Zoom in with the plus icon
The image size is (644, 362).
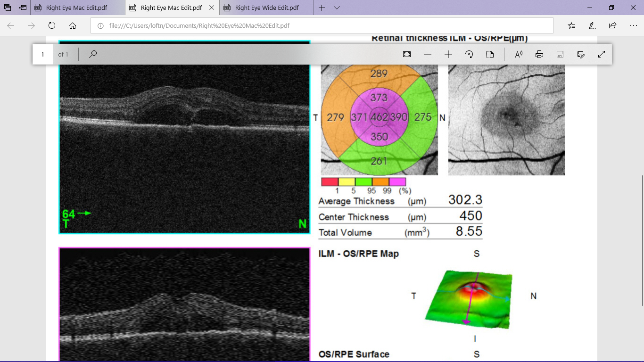448,54
